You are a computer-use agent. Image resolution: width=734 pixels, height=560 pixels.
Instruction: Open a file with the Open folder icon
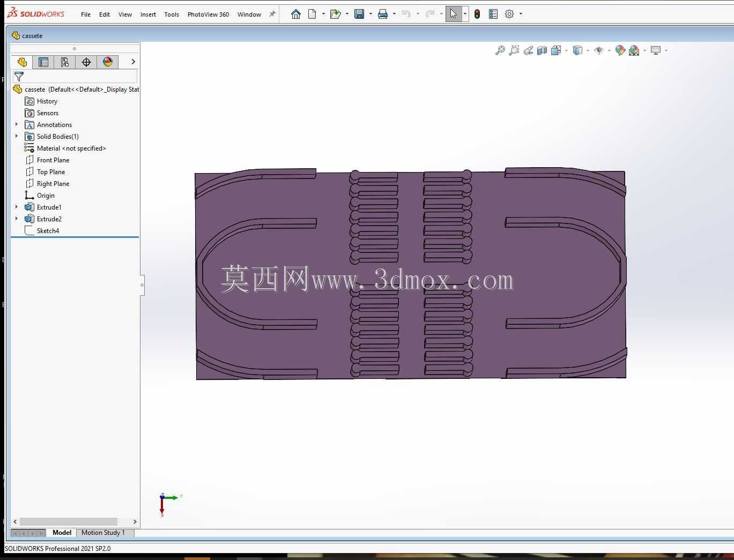coord(336,14)
